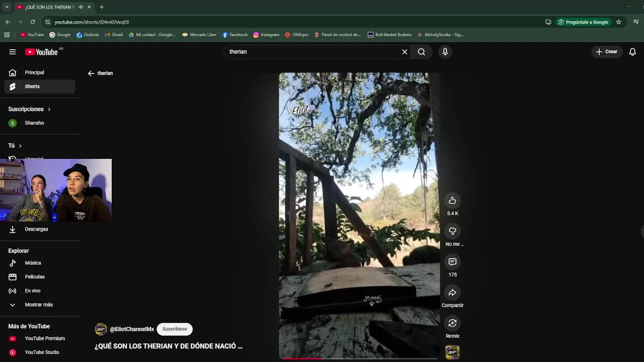Click the sound thumbnail below Remix

click(x=452, y=352)
